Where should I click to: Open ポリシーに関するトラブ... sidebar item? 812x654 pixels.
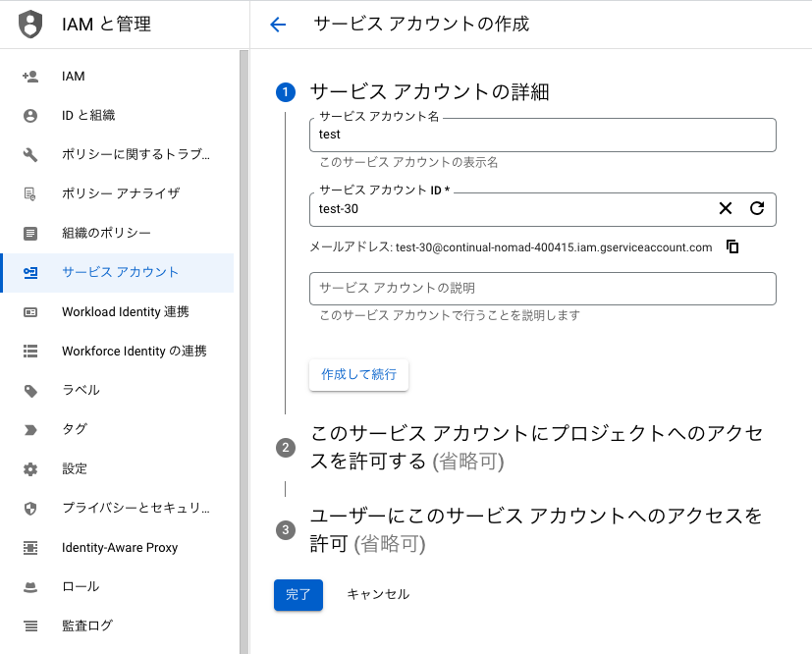coord(117,154)
